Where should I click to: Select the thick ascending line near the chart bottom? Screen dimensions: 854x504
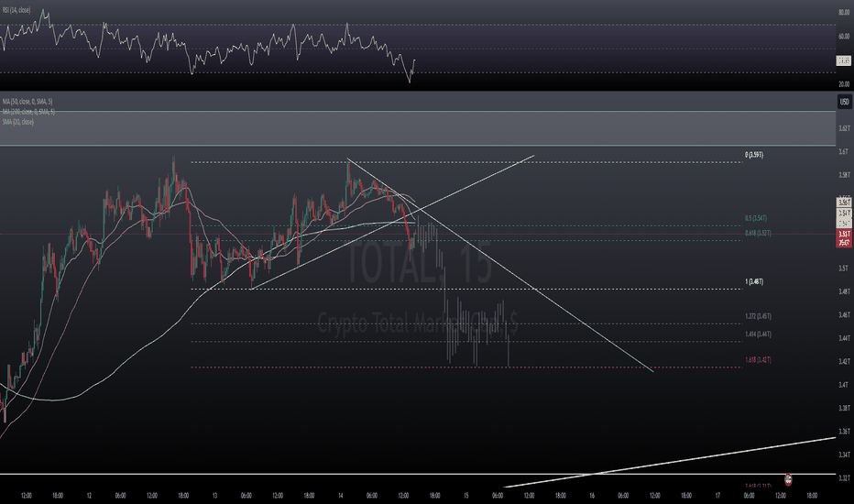pos(670,463)
